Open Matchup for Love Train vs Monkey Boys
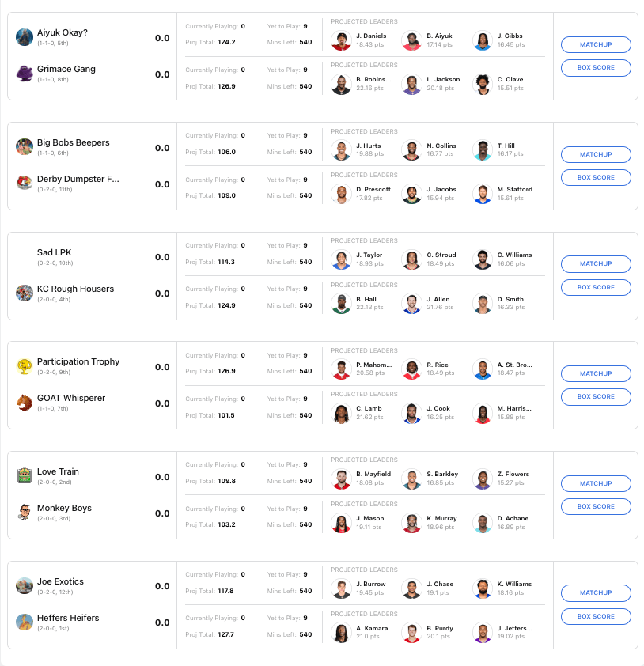The width and height of the screenshot is (644, 666). [x=596, y=483]
